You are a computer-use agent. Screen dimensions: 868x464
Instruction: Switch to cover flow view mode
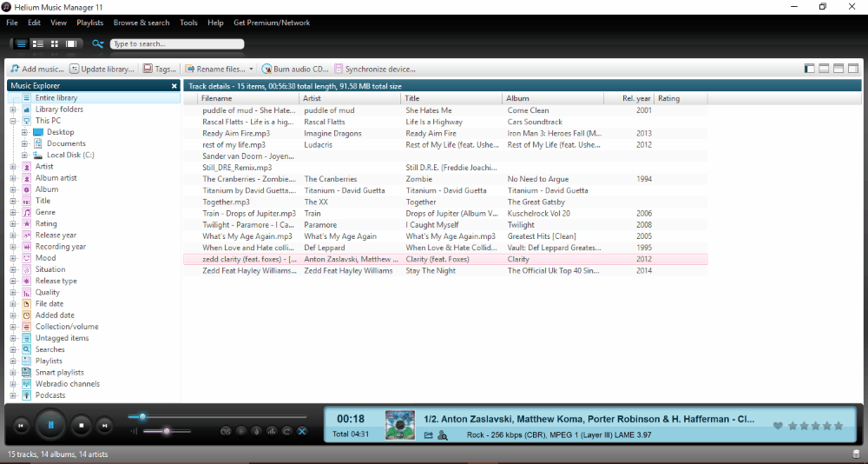(x=71, y=43)
